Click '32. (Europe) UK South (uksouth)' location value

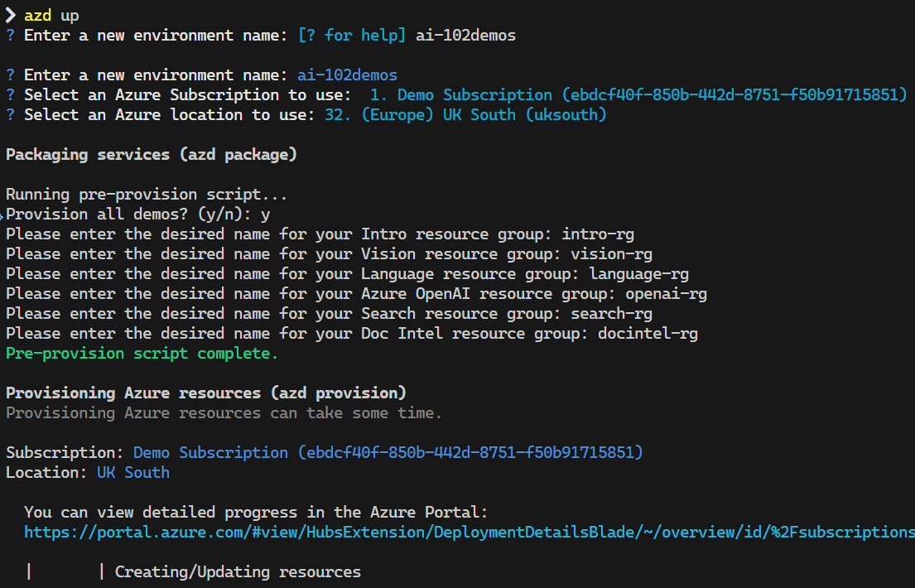pos(465,114)
